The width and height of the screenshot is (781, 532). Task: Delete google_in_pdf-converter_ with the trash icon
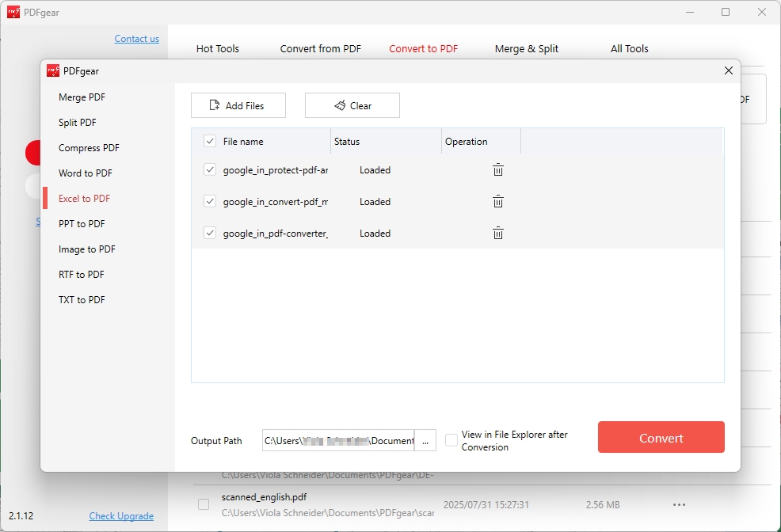(x=497, y=233)
